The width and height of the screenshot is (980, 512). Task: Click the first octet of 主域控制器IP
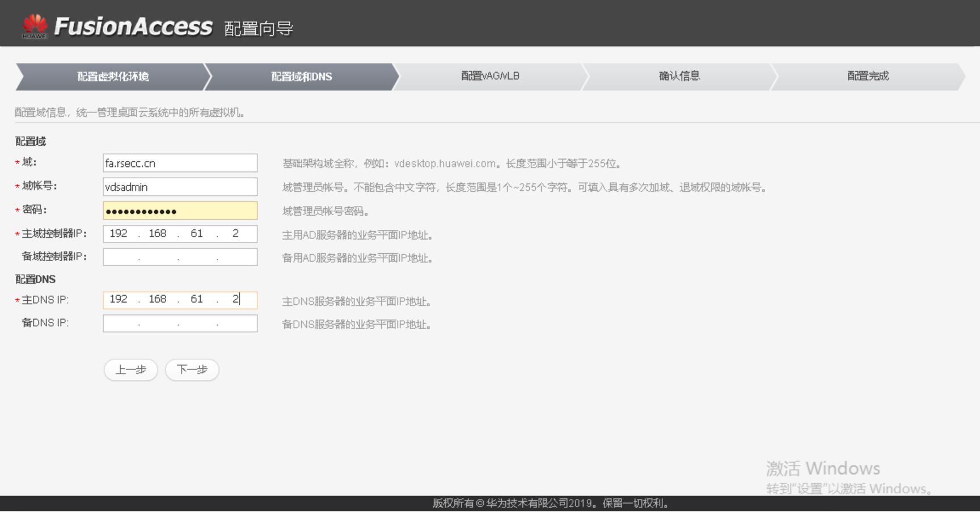(119, 233)
